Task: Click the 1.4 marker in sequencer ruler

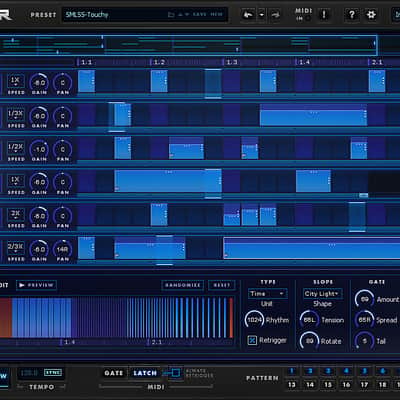Action: 304,62
